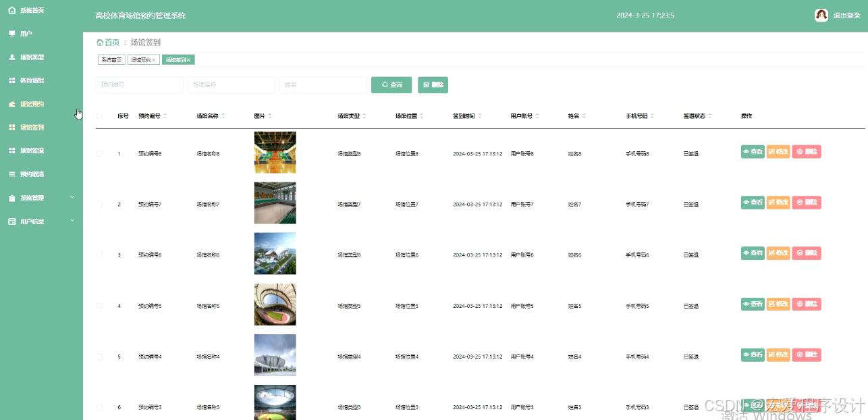The width and height of the screenshot is (868, 420).
Task: Click 查看 for row 姓名4
Action: tap(753, 355)
